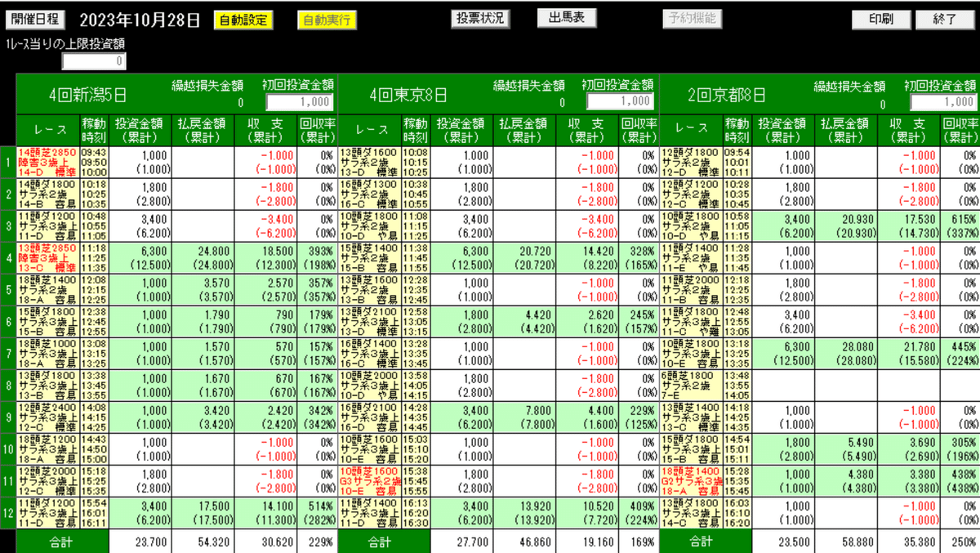This screenshot has width=980, height=553.
Task: Edit 初回投資金額 field for 4回東京8日
Action: click(x=621, y=101)
